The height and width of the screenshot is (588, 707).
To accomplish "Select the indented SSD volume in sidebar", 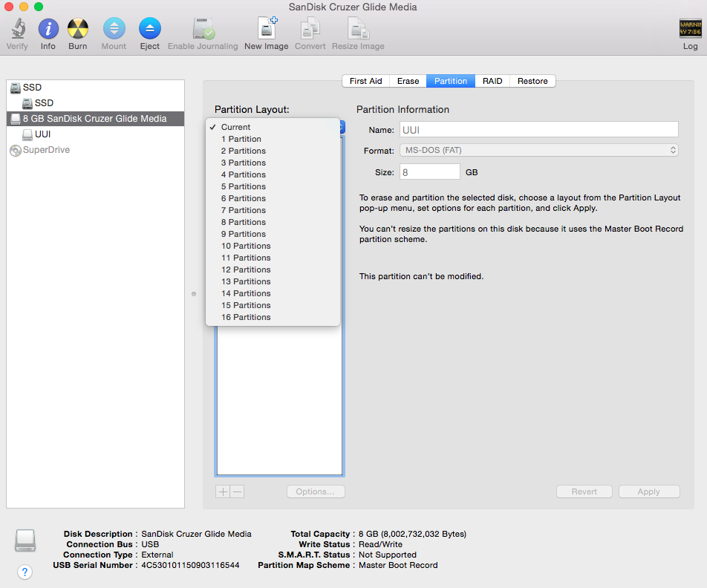I will click(x=95, y=103).
